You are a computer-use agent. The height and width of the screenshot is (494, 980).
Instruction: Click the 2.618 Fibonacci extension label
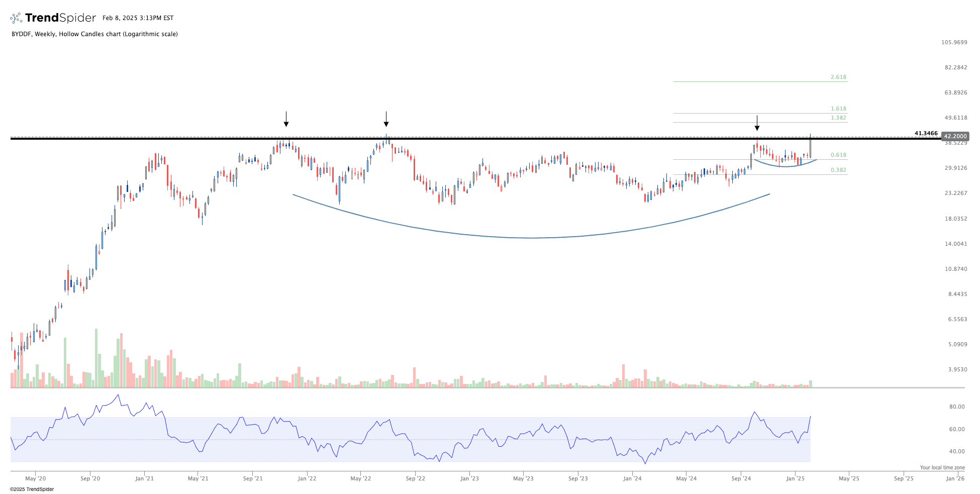click(838, 77)
